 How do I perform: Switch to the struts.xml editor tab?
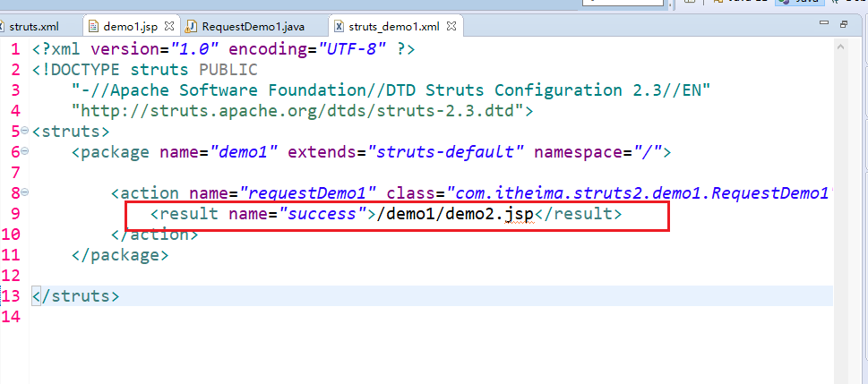(x=33, y=26)
